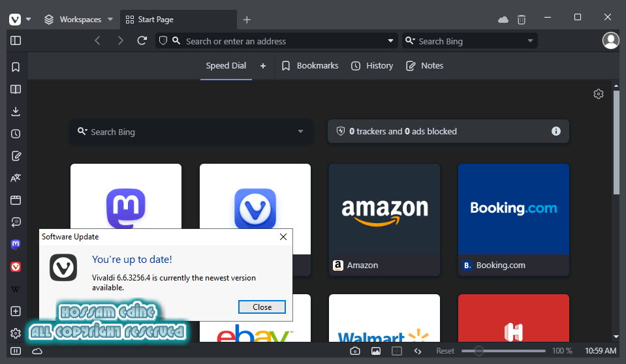Click the start page vertical scrollbar

[x=616, y=142]
